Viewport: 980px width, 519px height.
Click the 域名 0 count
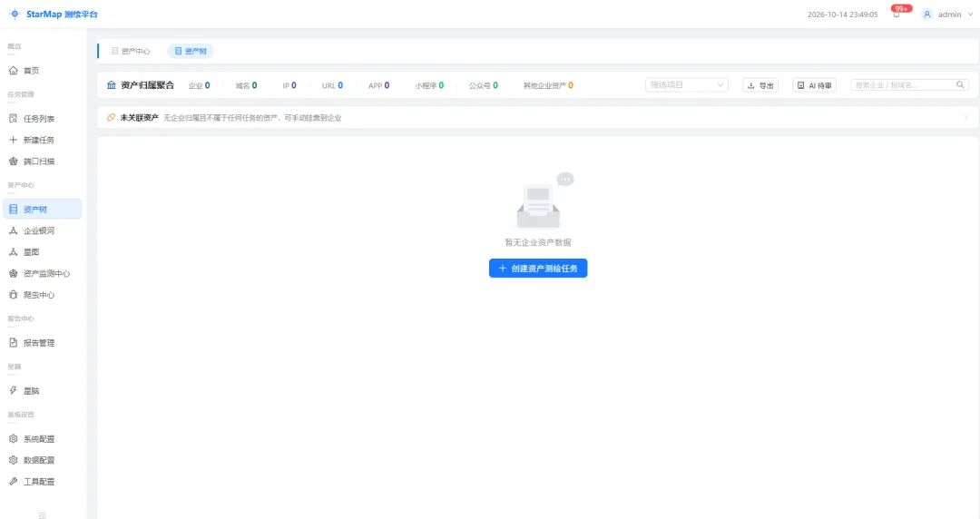(x=246, y=85)
